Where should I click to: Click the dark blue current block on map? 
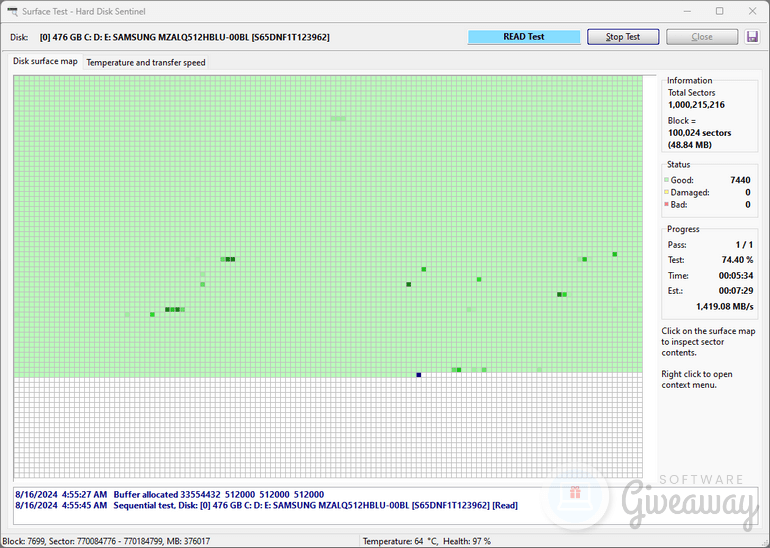tap(418, 375)
